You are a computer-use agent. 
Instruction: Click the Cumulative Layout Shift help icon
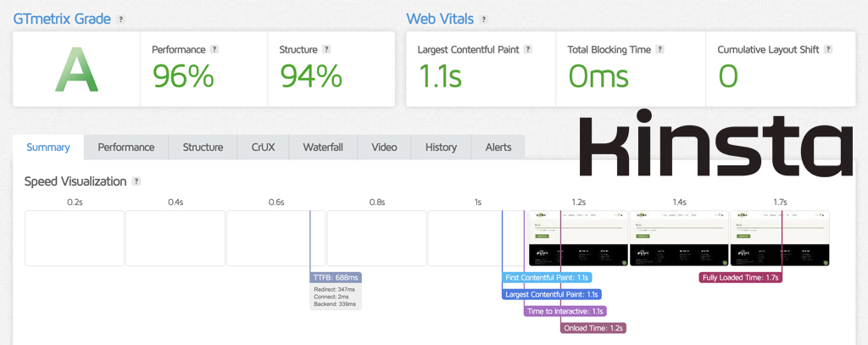click(828, 49)
